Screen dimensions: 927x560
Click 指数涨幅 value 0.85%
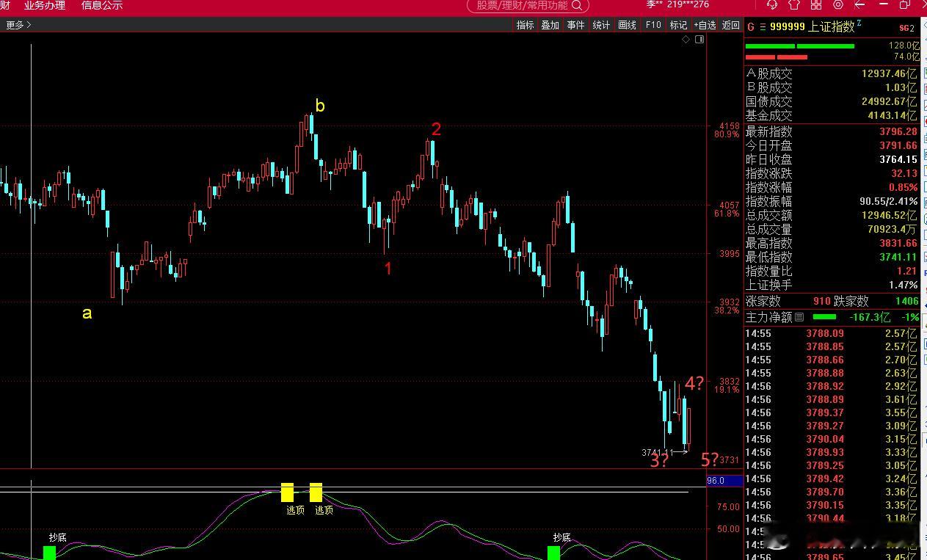pos(903,187)
